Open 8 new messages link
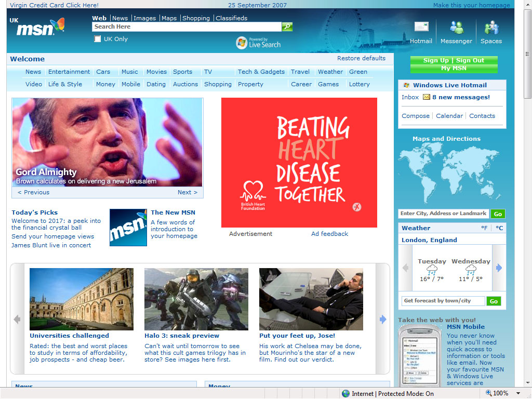Image resolution: width=532 pixels, height=399 pixels. coord(461,97)
